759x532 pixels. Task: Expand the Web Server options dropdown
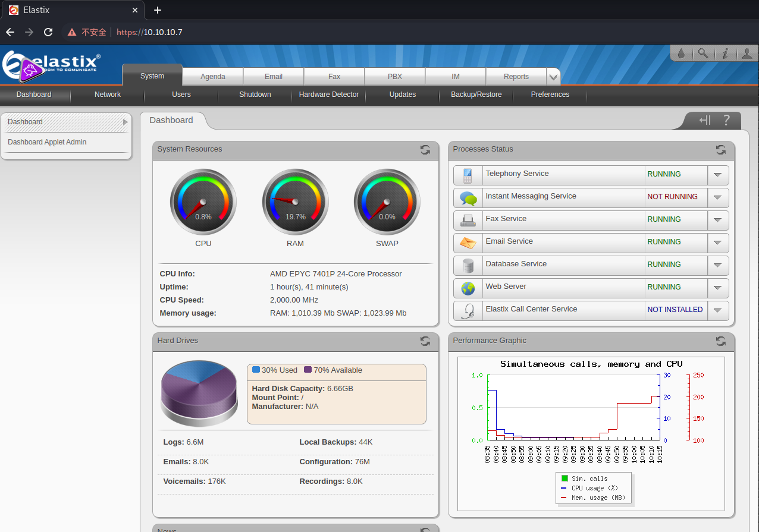pos(718,288)
